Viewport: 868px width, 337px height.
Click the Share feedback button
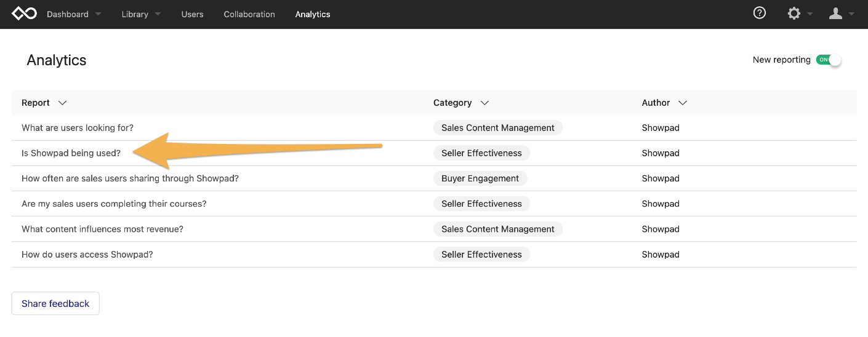[55, 303]
